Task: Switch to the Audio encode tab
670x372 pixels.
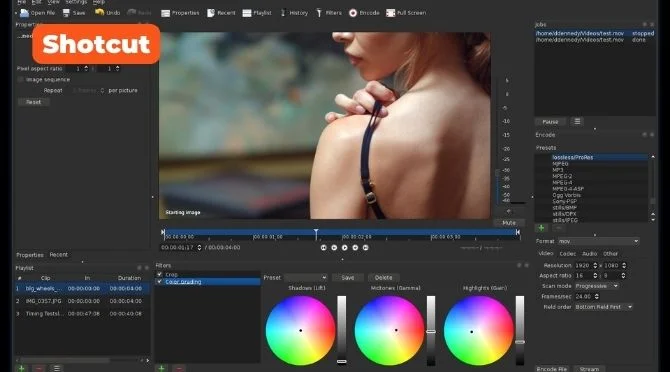Action: point(590,254)
